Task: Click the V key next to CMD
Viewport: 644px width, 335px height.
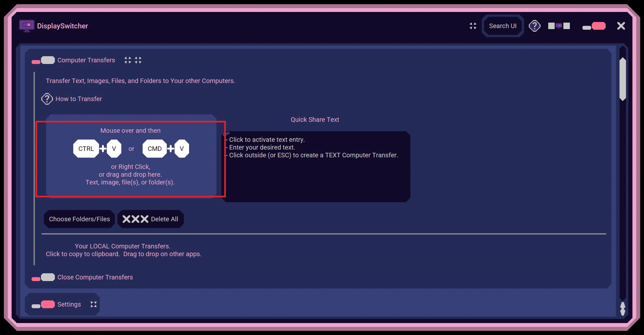Action: coord(182,149)
